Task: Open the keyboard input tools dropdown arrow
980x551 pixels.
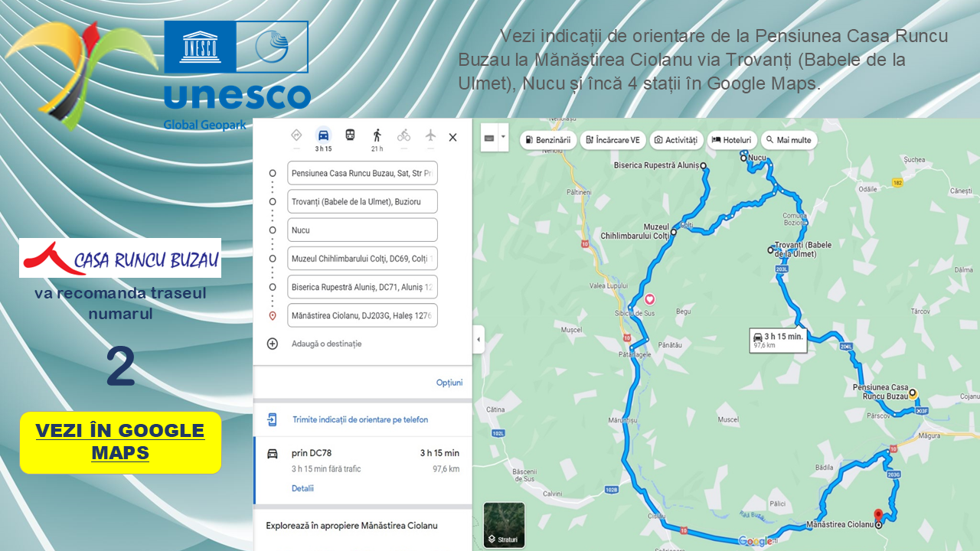Action: tap(503, 138)
